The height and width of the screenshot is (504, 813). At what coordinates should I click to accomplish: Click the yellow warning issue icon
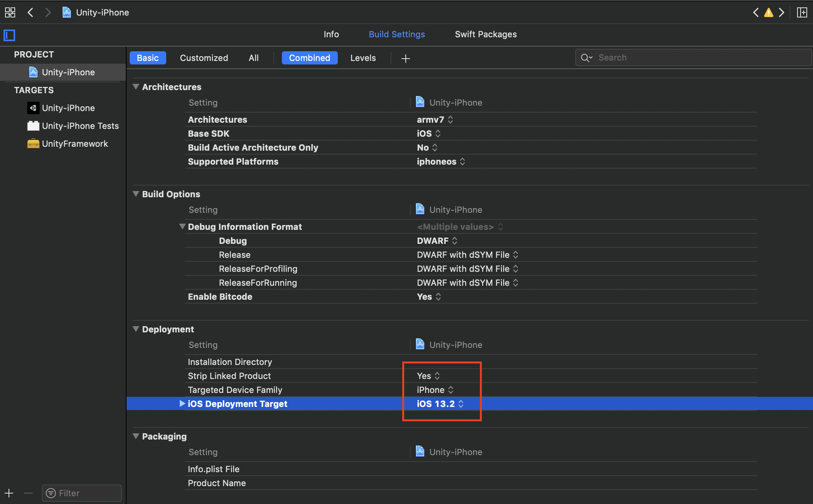pyautogui.click(x=768, y=12)
